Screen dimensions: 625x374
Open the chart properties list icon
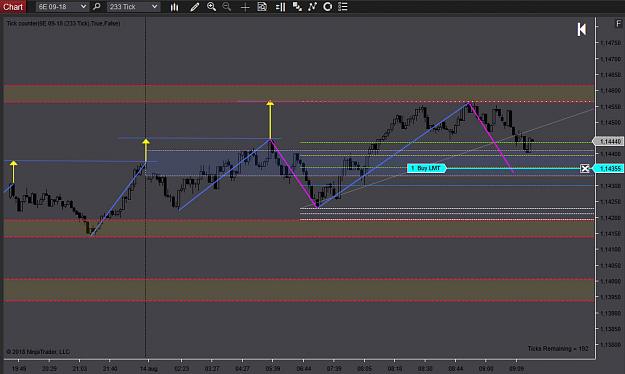tap(343, 7)
